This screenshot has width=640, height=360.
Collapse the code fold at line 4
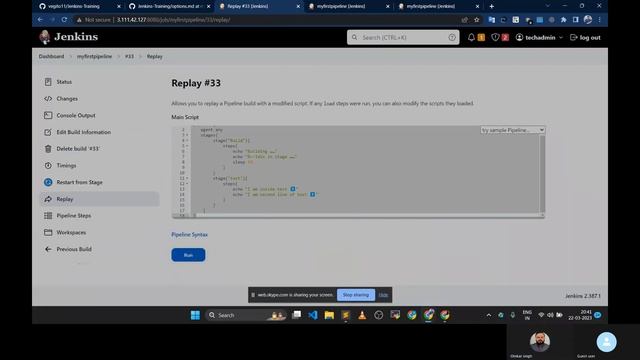(187, 140)
